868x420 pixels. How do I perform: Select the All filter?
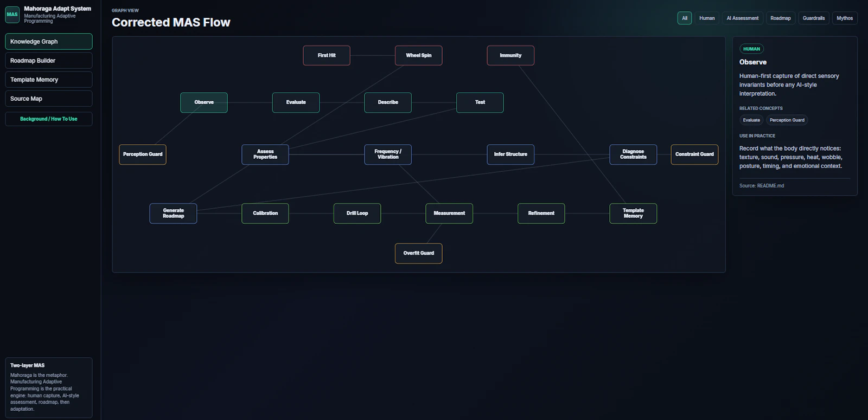click(685, 18)
